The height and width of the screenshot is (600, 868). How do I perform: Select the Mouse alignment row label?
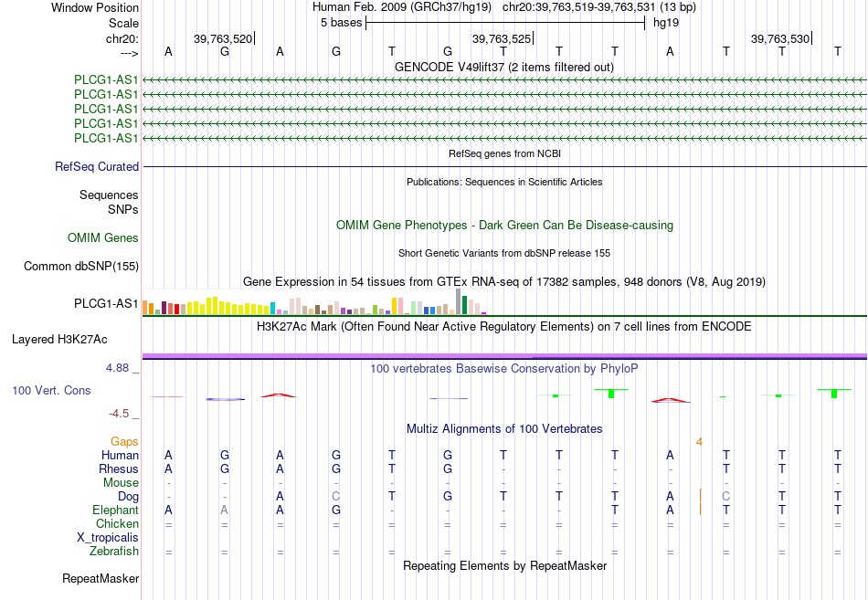click(122, 483)
